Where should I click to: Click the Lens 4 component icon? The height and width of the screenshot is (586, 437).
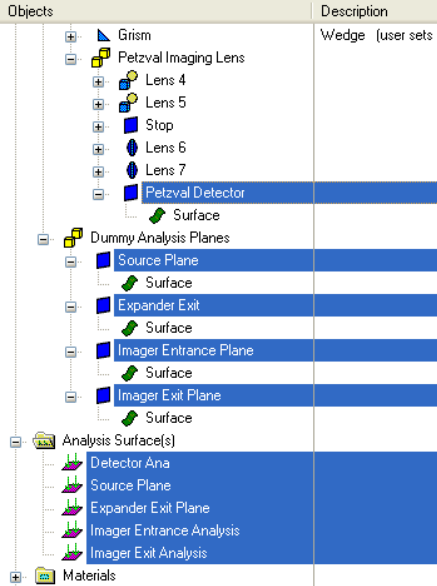point(128,80)
